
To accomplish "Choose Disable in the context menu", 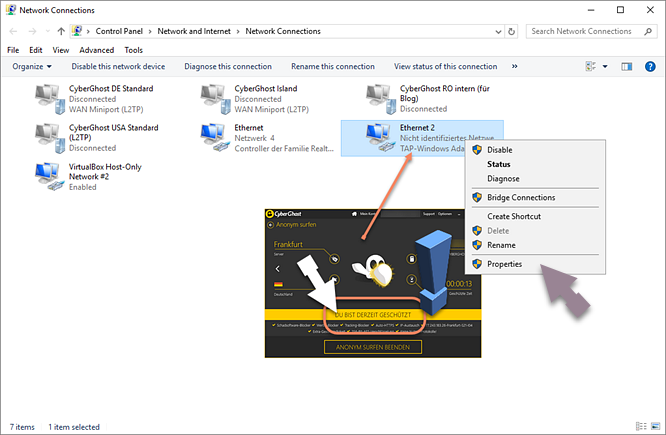I will (x=535, y=150).
